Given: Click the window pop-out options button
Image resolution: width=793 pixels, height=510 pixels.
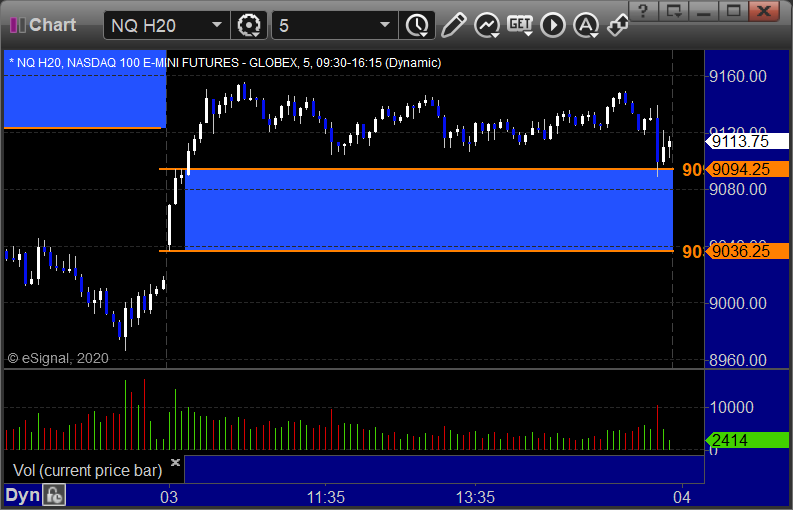Looking at the screenshot, I should (673, 10).
